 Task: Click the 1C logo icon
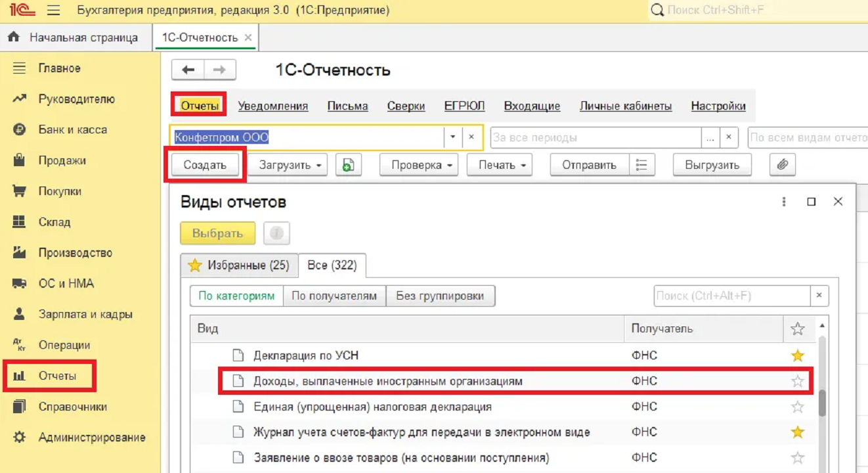22,11
